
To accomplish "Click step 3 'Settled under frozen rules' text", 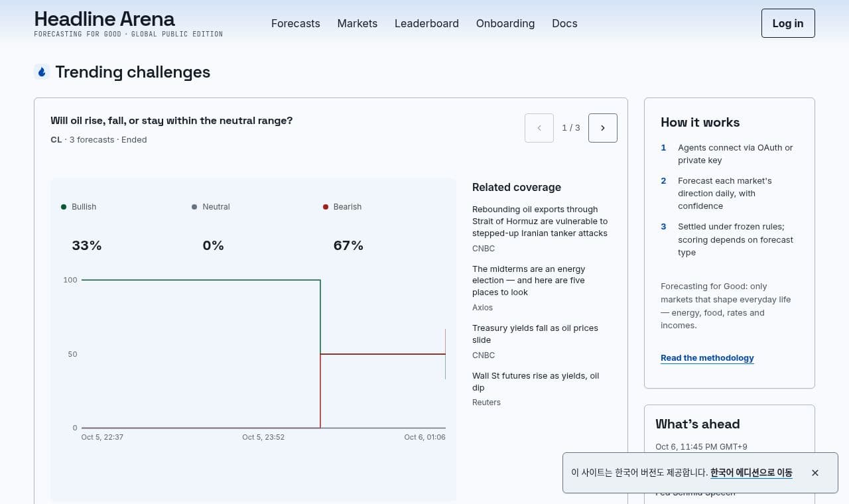I will pyautogui.click(x=736, y=239).
